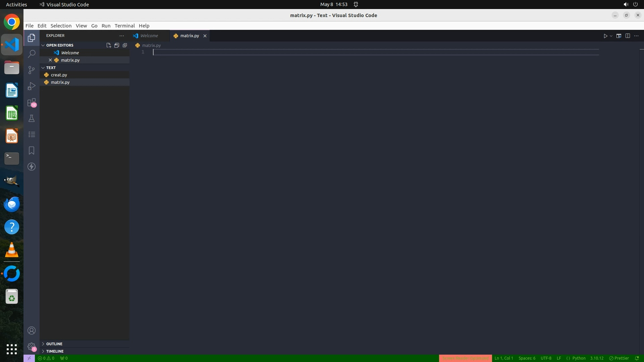The width and height of the screenshot is (644, 362).
Task: Change language mode from Python
Action: 579,358
